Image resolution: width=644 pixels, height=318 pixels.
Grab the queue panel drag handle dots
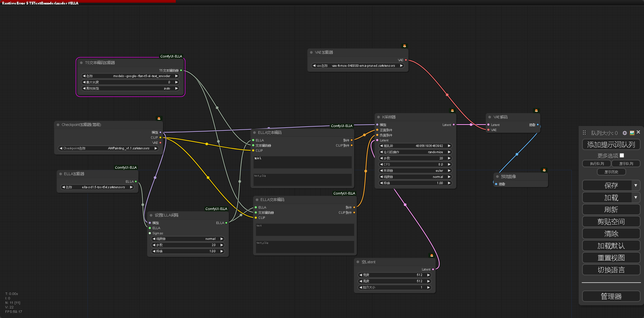coord(584,132)
